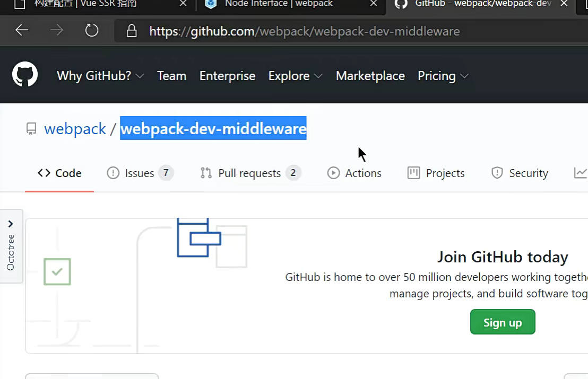Open the Pull requests tab
The height and width of the screenshot is (379, 588).
tap(250, 173)
